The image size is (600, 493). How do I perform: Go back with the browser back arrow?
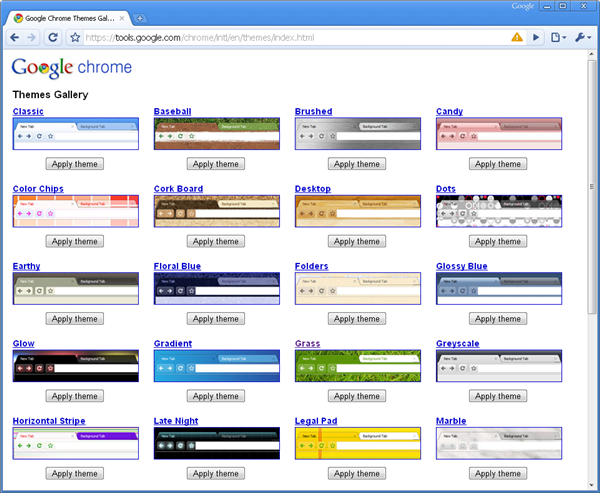pos(15,38)
